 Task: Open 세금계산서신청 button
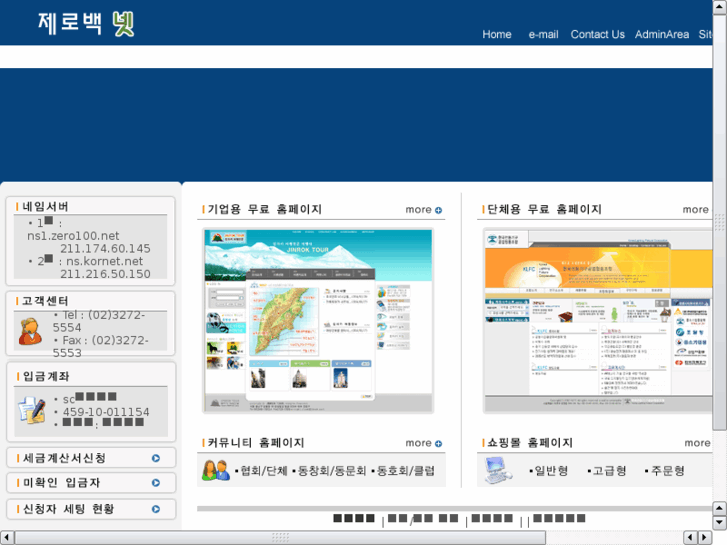(91, 458)
